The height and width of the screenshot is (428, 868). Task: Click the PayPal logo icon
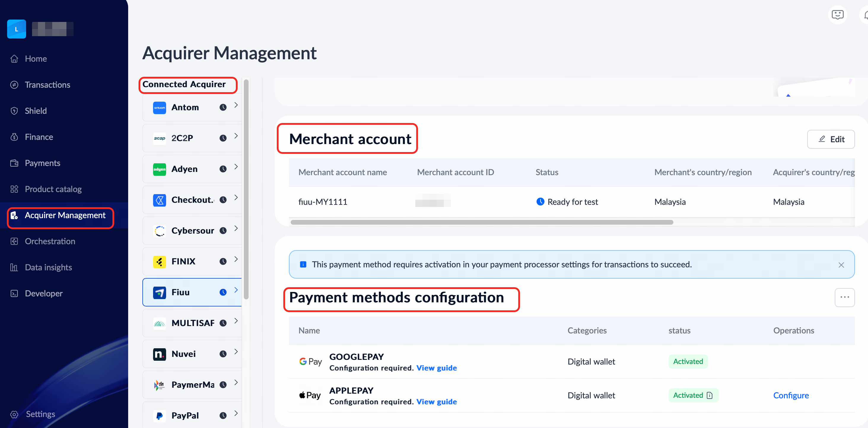[x=159, y=416]
